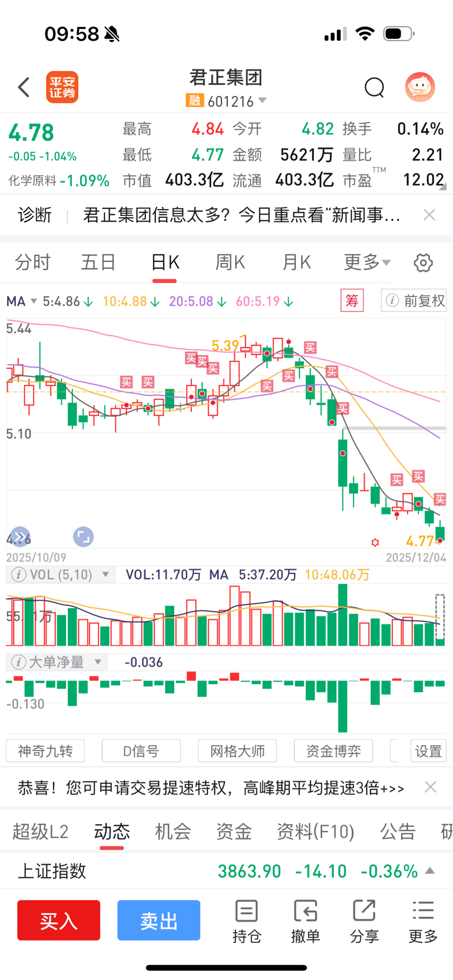Expand the 更多 chart period dropdown
This screenshot has height=980, width=453.
367,262
